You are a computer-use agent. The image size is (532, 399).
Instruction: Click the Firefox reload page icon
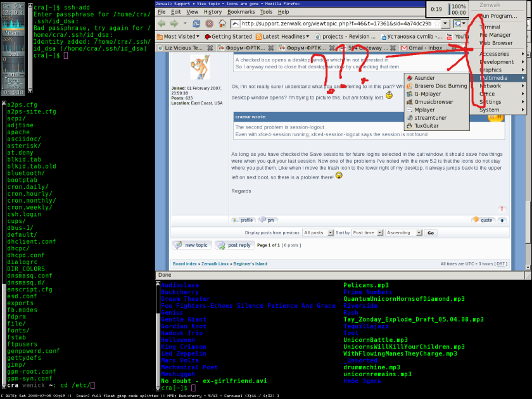(196, 23)
